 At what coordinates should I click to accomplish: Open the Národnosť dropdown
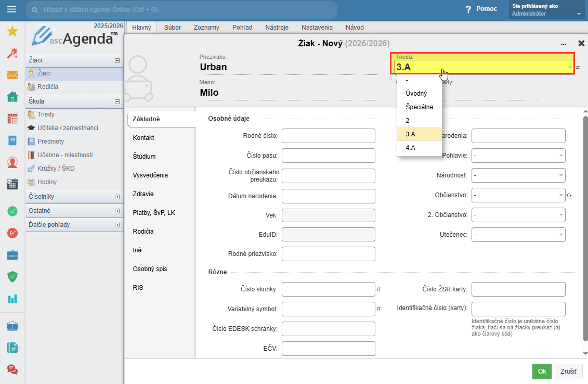coord(518,175)
